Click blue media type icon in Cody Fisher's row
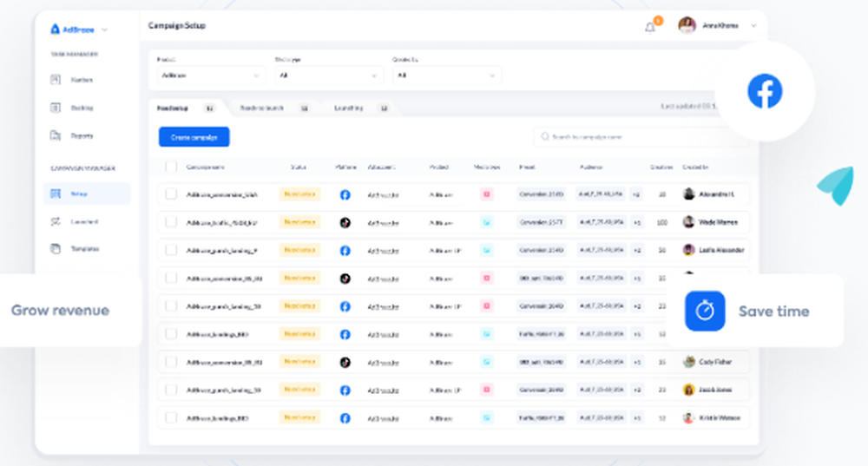This screenshot has width=868, height=466. [487, 362]
